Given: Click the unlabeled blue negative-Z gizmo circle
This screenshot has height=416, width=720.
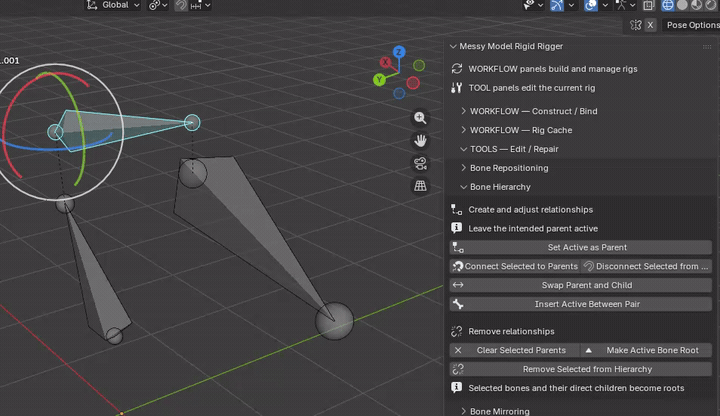Looking at the screenshot, I should point(399,93).
